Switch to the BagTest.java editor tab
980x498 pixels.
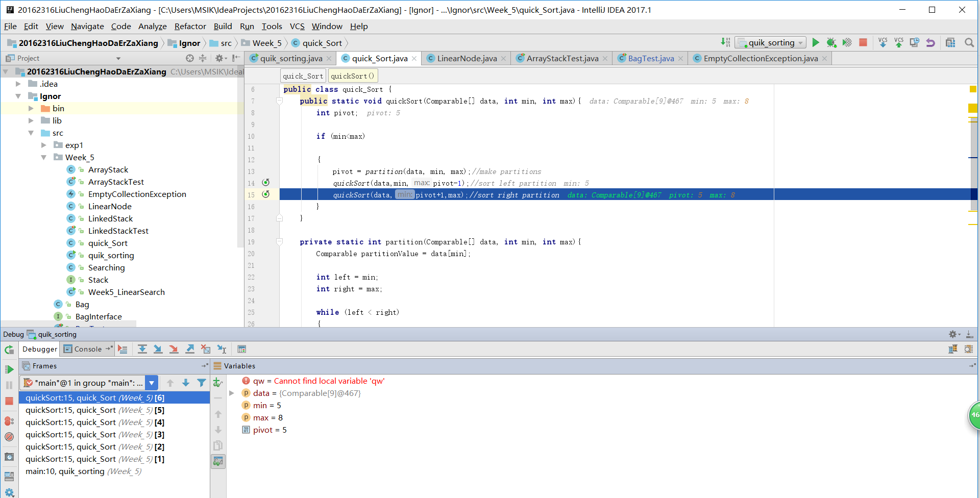click(x=651, y=58)
